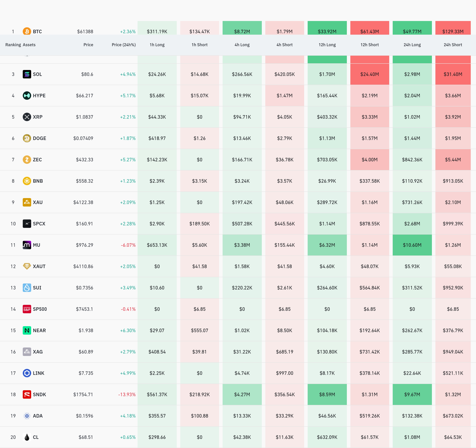Sort by Price (24h%) column header
476x448 pixels.
coord(124,45)
